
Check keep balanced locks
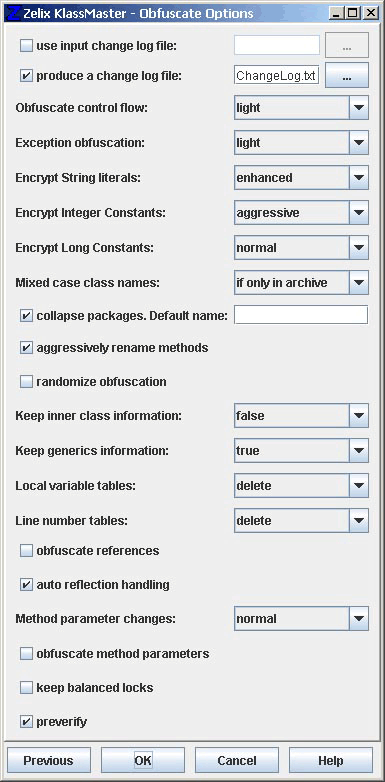(x=26, y=688)
